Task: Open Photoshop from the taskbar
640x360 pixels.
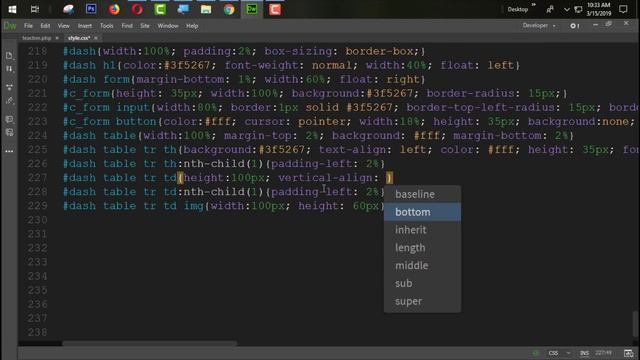Action: click(x=91, y=9)
